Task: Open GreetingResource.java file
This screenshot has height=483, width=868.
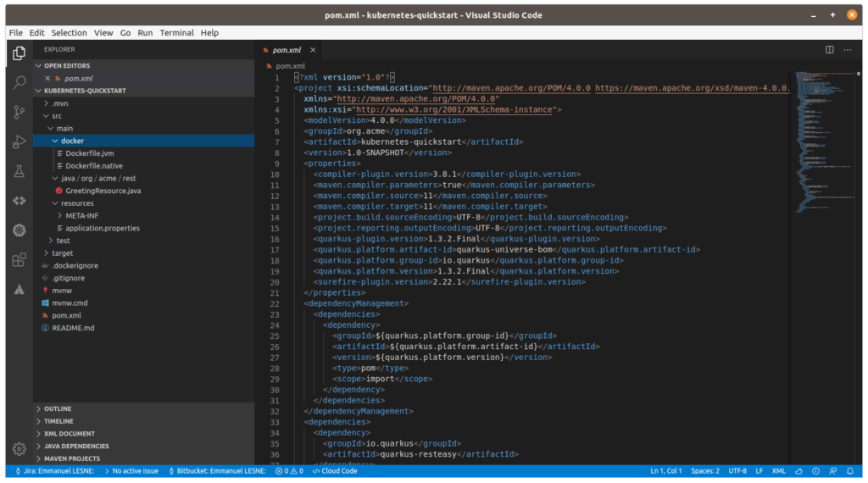Action: pos(144,191)
